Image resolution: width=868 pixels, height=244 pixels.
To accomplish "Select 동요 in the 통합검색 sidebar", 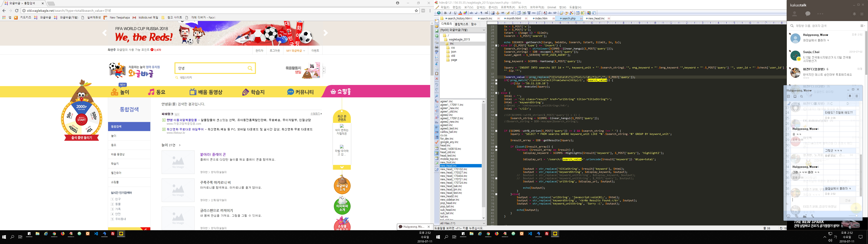I will (x=129, y=145).
